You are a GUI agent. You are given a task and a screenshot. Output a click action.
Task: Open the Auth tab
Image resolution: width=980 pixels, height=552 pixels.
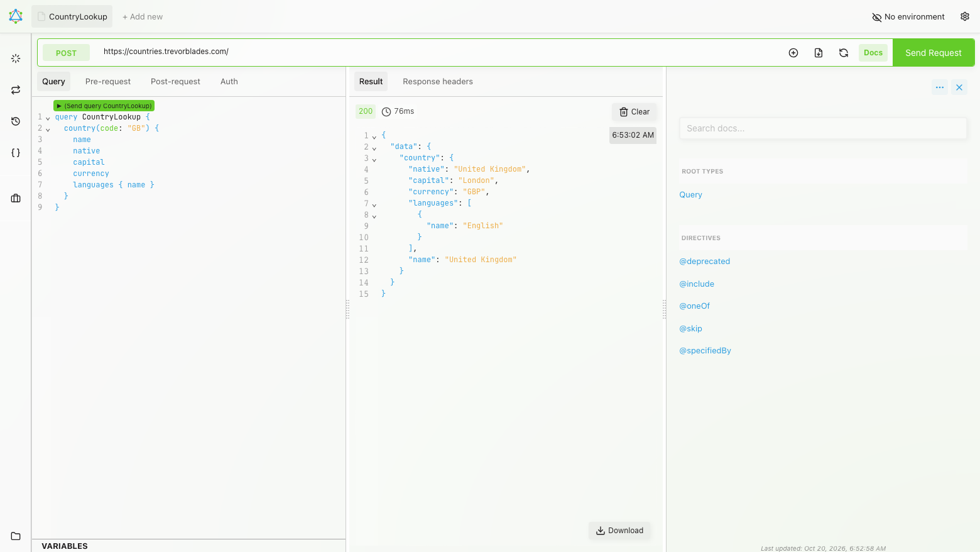(x=229, y=82)
